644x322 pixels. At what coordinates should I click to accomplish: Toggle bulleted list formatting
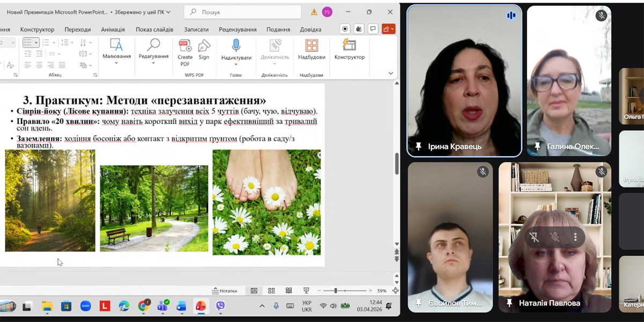click(x=29, y=42)
